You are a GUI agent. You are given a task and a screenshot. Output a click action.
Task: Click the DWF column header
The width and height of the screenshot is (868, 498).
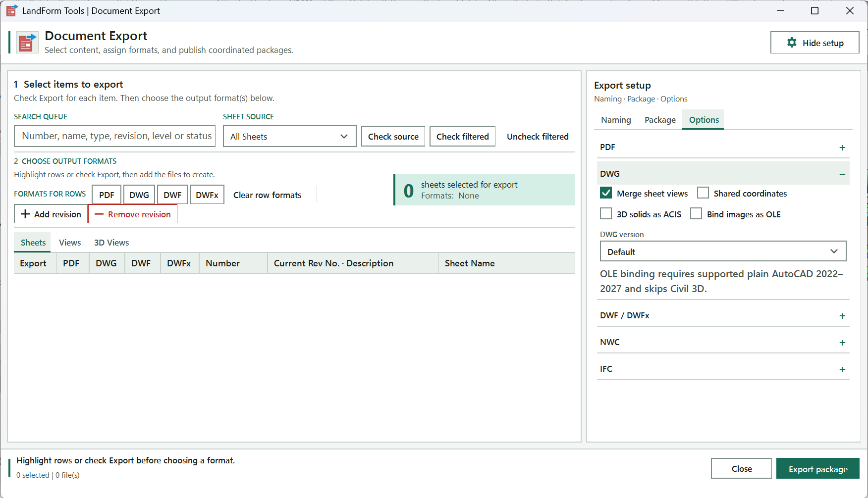point(143,263)
